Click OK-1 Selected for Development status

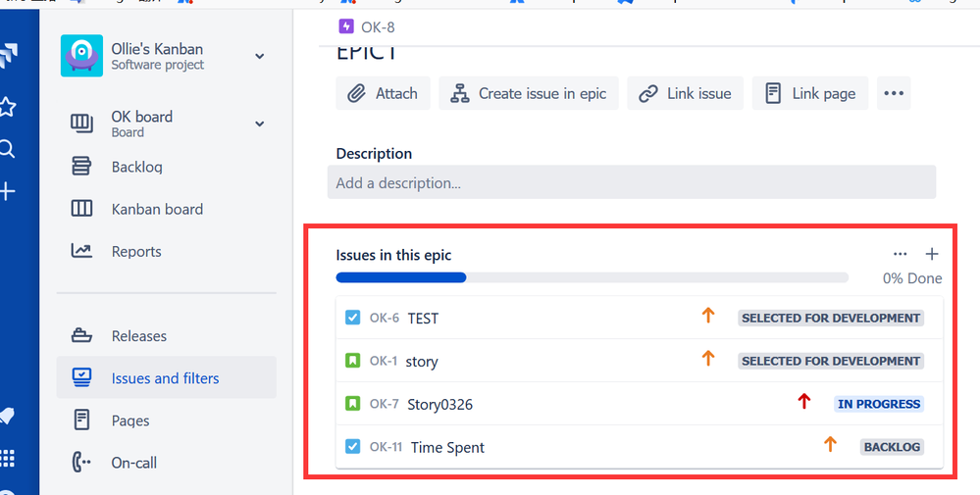point(831,361)
